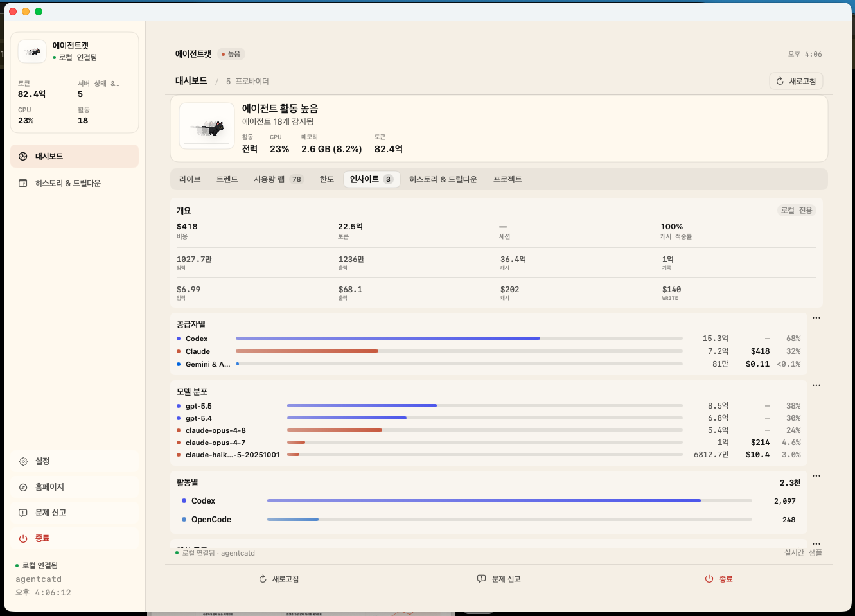Click the 홈페이지 compass icon
The image size is (855, 616).
click(23, 487)
